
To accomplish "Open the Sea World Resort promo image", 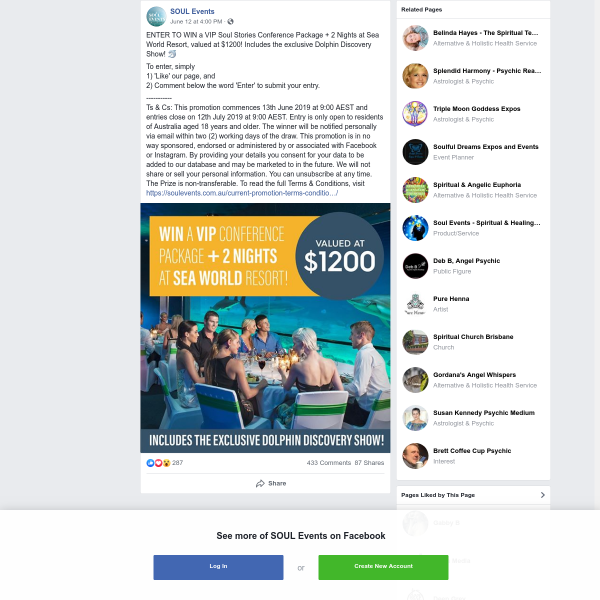I will 265,328.
